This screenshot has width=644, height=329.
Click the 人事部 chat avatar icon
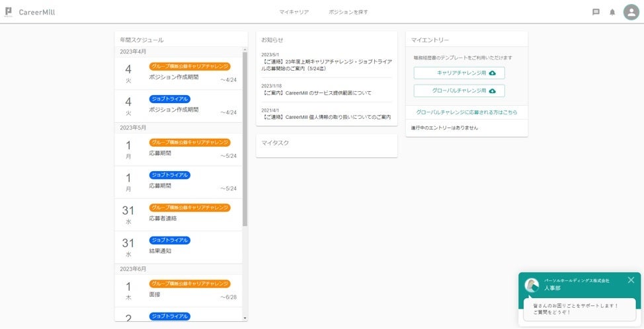pyautogui.click(x=532, y=285)
